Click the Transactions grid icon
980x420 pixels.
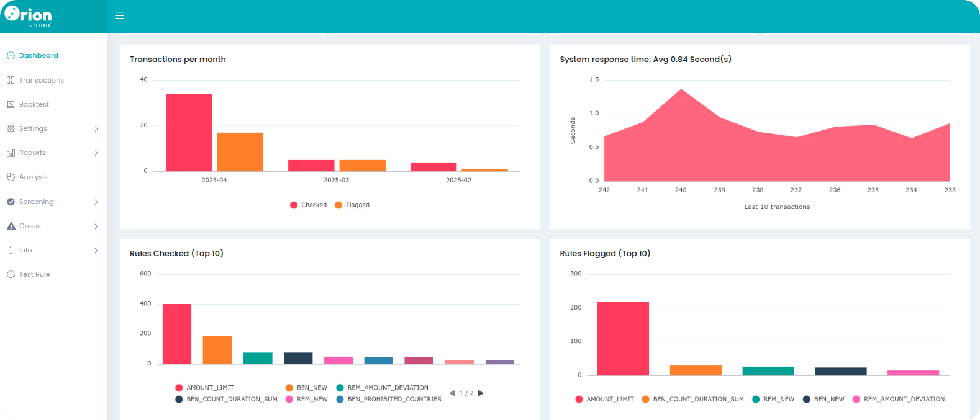click(11, 80)
